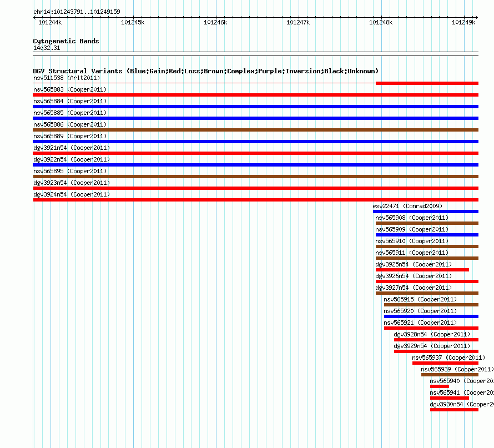Click the brown complex bar of nsv565886

pyautogui.click(x=255, y=130)
